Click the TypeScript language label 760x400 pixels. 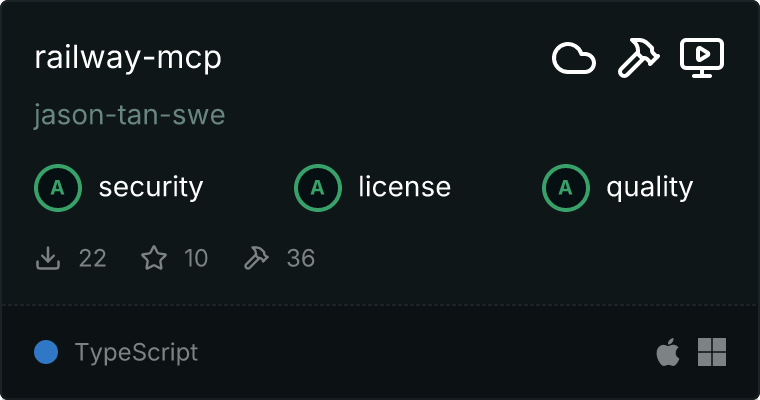[x=137, y=353]
